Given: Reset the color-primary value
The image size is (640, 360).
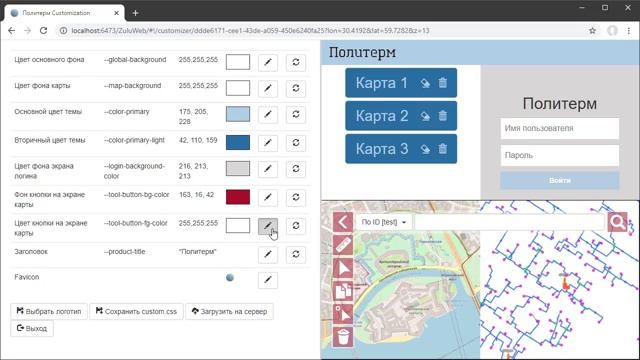Looking at the screenshot, I should point(296,114).
